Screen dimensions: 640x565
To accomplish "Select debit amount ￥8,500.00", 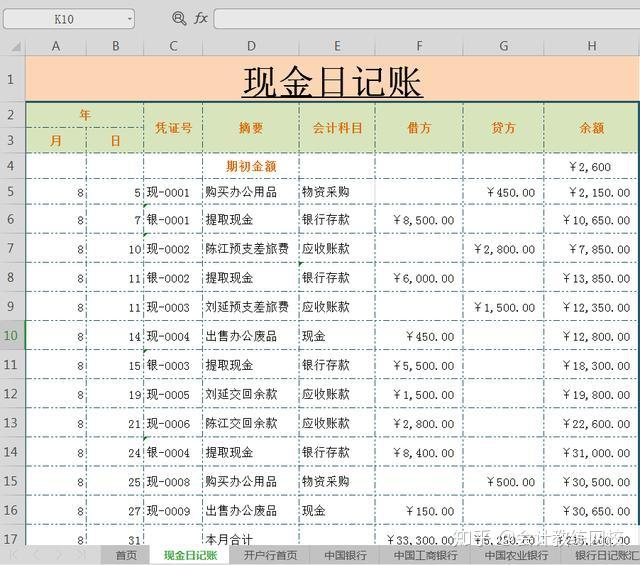I will coord(419,220).
